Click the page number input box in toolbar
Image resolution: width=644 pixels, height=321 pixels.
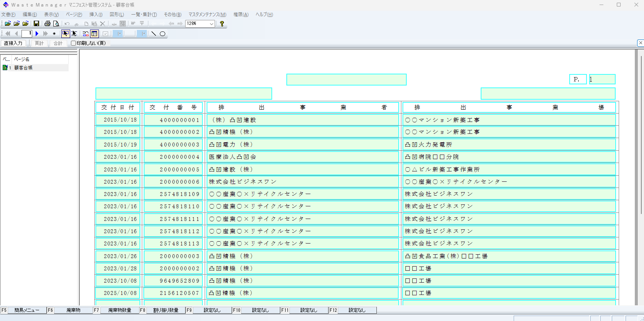(27, 34)
